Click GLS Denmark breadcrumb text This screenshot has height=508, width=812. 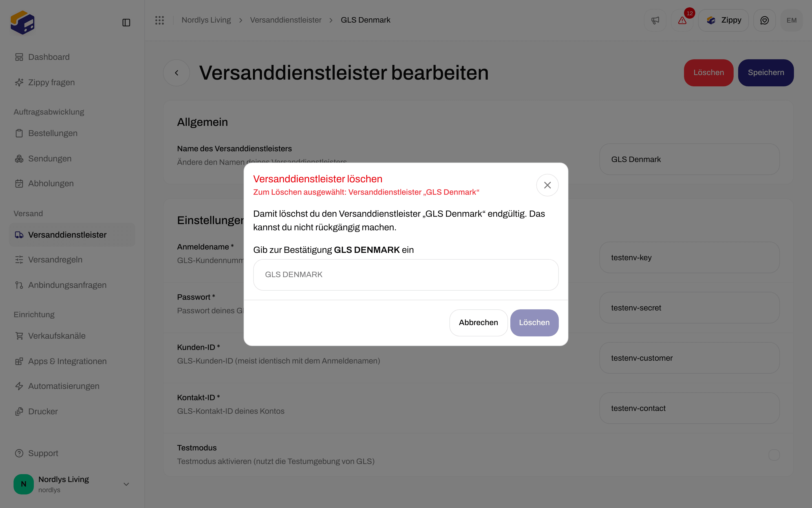coord(365,20)
